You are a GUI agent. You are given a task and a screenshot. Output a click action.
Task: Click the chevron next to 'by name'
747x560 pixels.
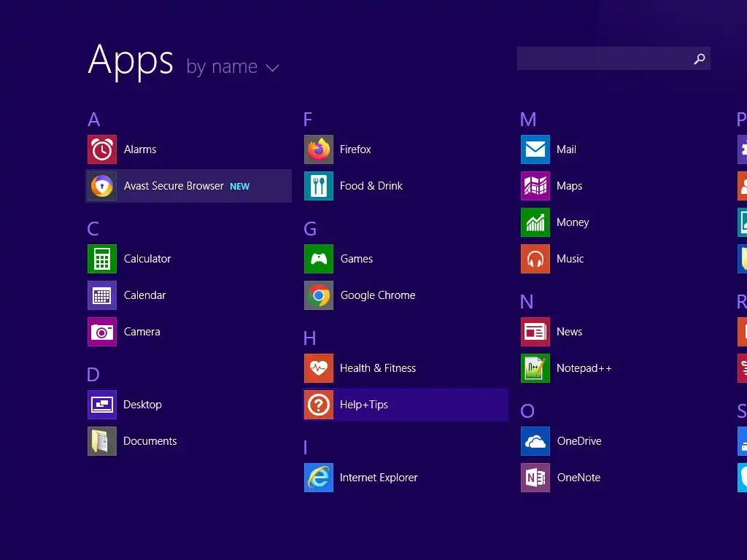point(273,68)
